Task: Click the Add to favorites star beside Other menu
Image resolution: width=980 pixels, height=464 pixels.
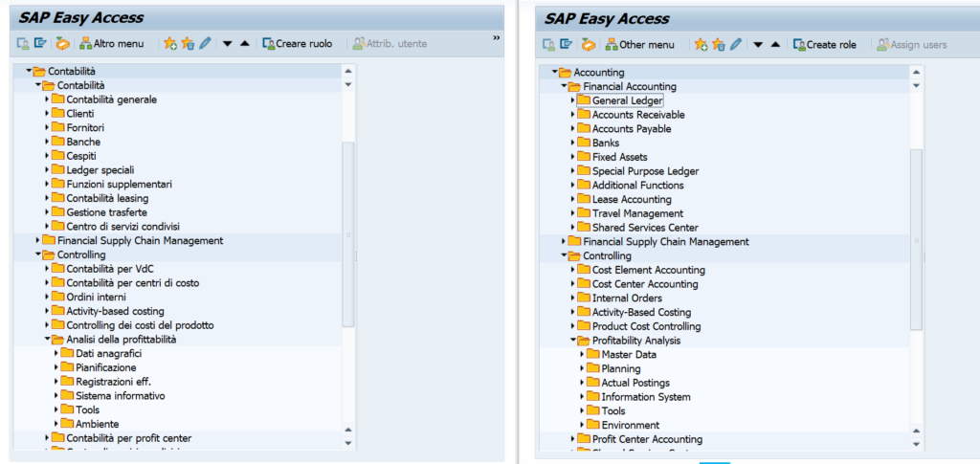Action: 701,44
